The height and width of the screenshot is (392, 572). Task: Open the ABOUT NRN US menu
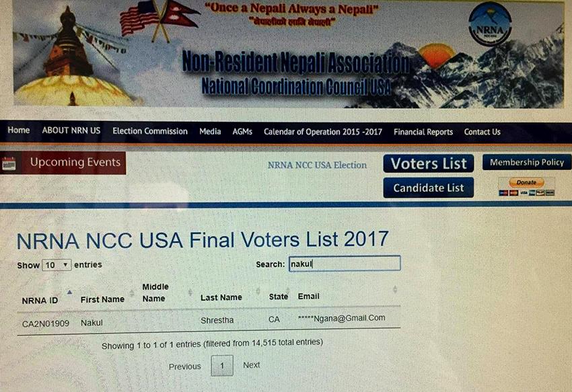tap(71, 130)
